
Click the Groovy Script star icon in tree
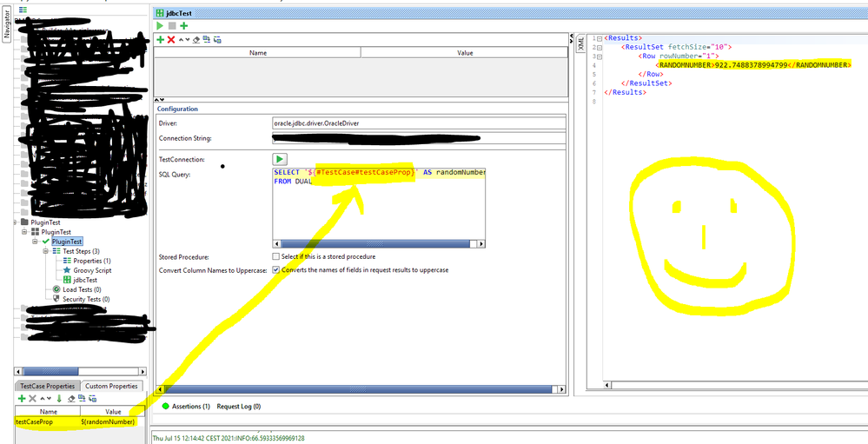67,270
